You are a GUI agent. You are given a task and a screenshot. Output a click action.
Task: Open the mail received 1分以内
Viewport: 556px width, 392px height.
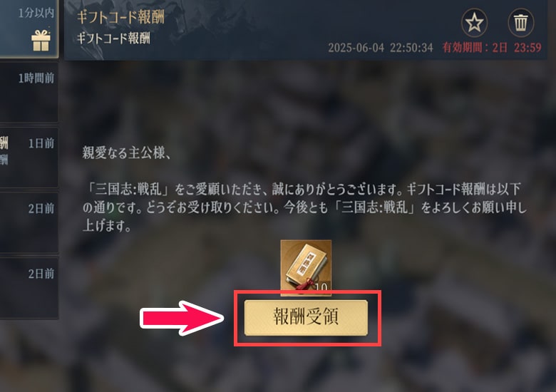click(29, 29)
